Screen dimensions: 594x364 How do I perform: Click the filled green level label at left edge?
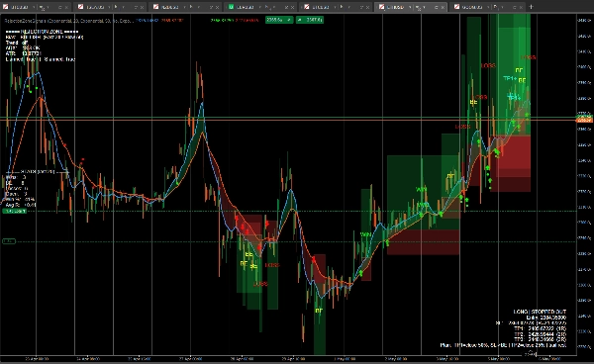(15, 211)
